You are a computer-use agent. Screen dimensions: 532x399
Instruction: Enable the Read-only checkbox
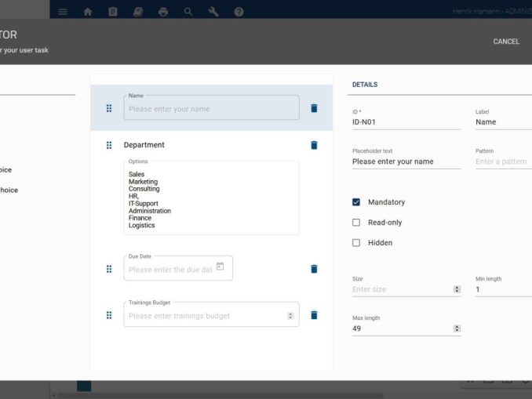pyautogui.click(x=356, y=223)
